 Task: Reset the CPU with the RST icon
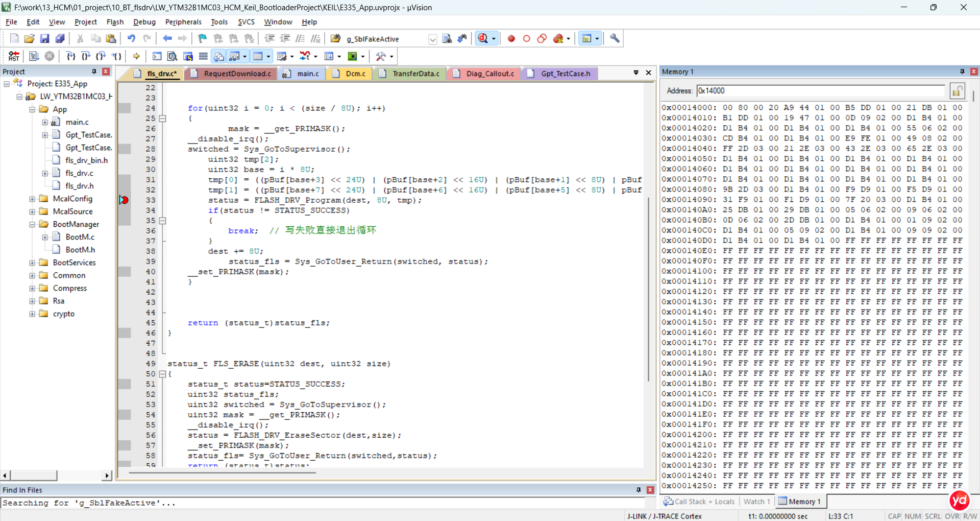pos(14,56)
